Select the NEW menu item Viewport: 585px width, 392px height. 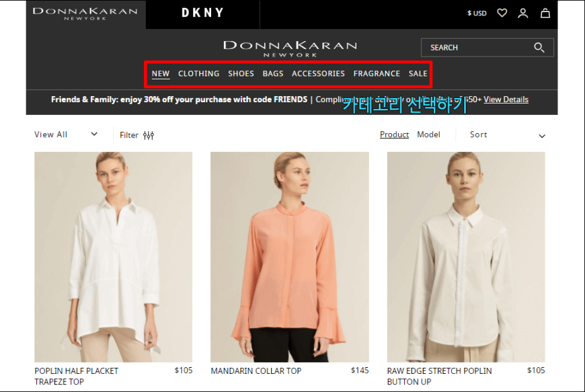(161, 73)
